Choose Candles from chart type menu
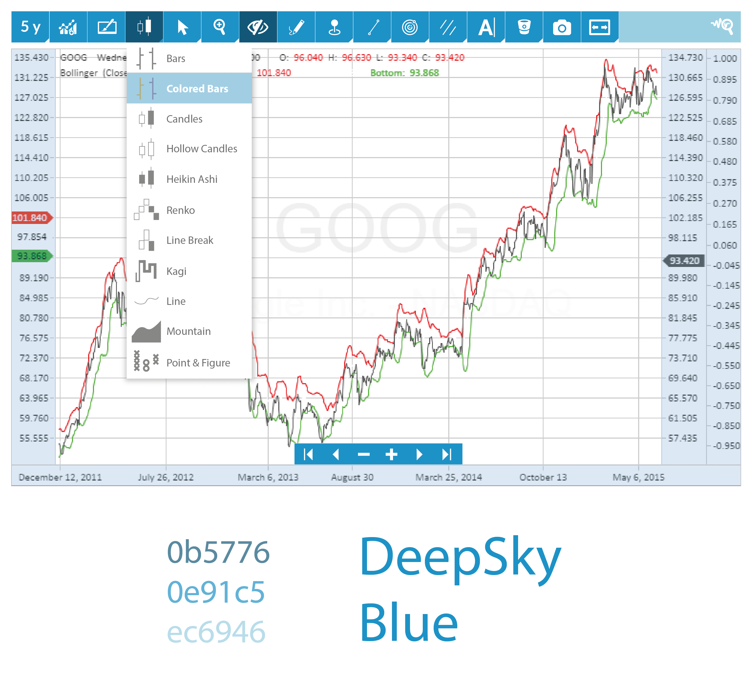 point(184,119)
